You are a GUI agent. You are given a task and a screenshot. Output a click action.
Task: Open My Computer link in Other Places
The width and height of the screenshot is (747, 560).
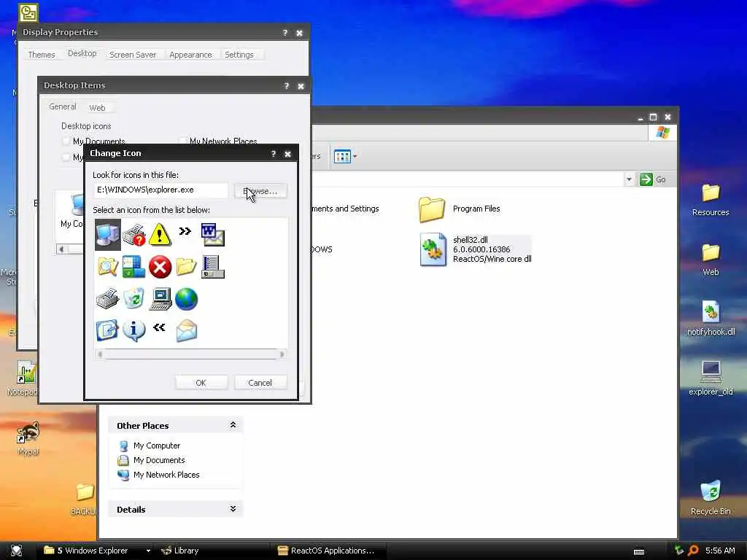tap(149, 446)
